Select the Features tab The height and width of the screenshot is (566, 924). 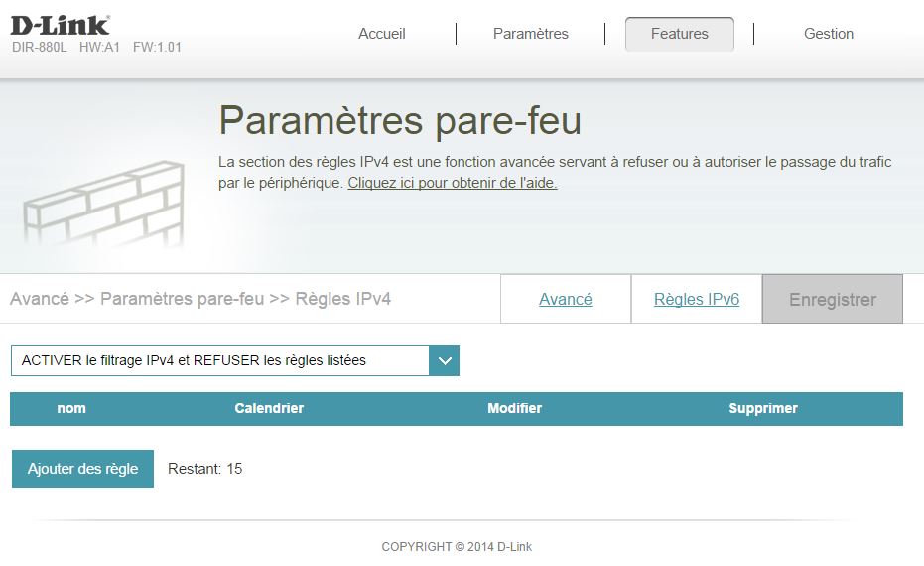[679, 34]
